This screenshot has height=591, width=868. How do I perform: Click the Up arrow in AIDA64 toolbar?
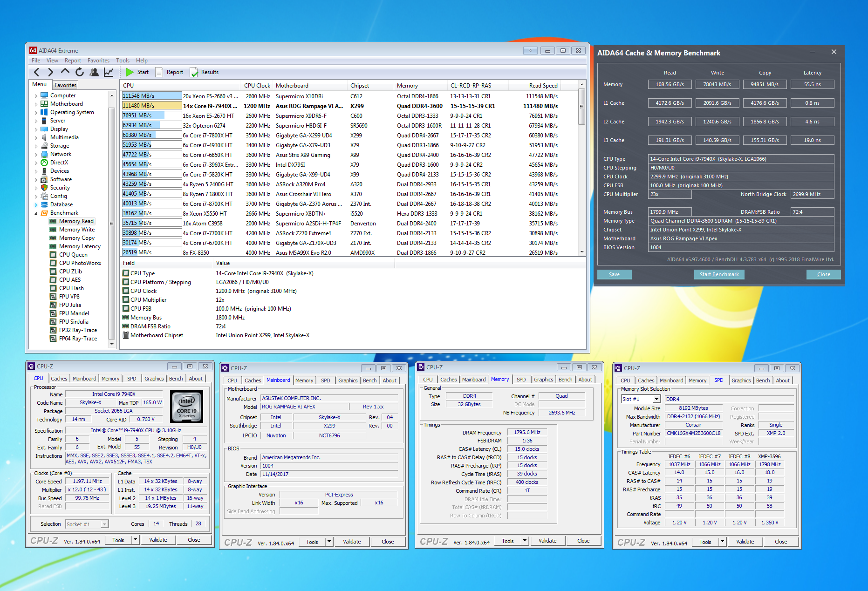pos(65,72)
